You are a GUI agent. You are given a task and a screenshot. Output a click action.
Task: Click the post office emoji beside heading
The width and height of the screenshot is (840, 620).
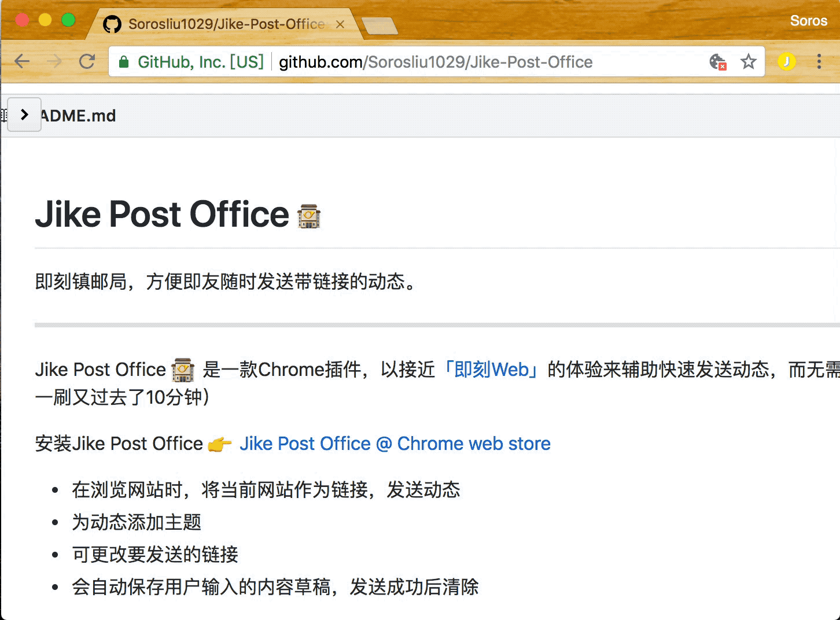point(309,216)
